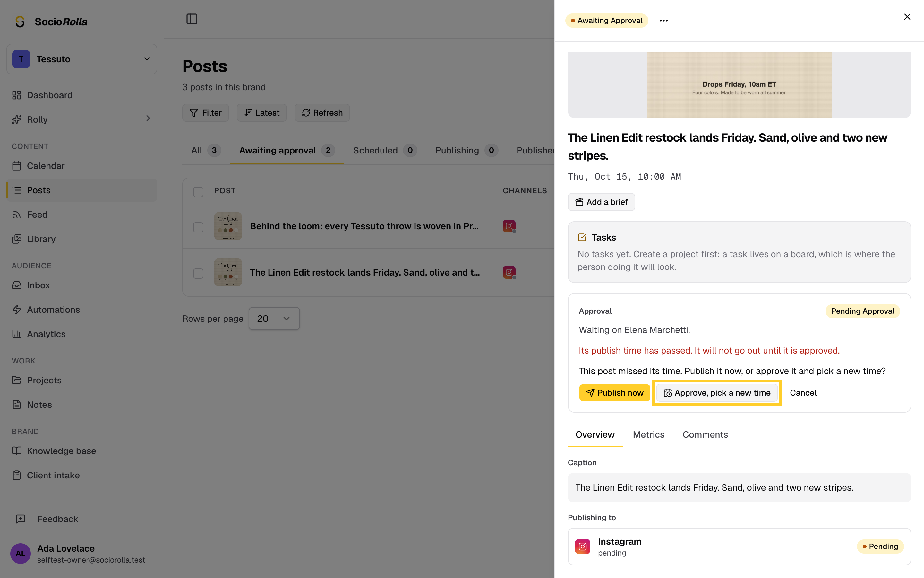Refresh the posts list
924x578 pixels.
[x=322, y=113]
